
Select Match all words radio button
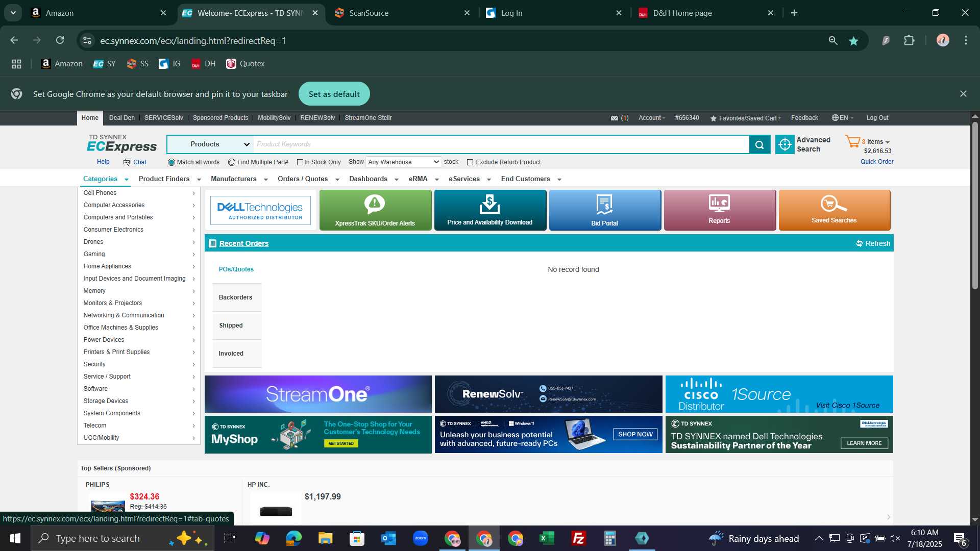171,162
